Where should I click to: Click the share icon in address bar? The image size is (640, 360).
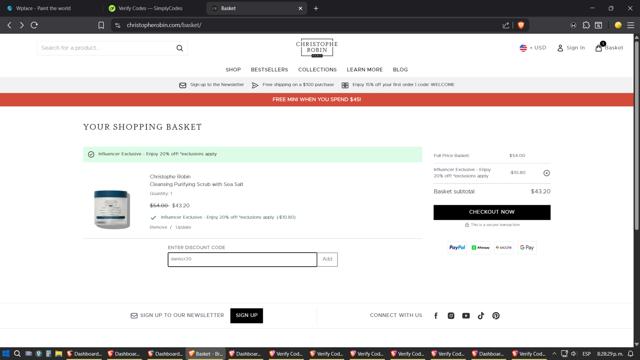[506, 25]
